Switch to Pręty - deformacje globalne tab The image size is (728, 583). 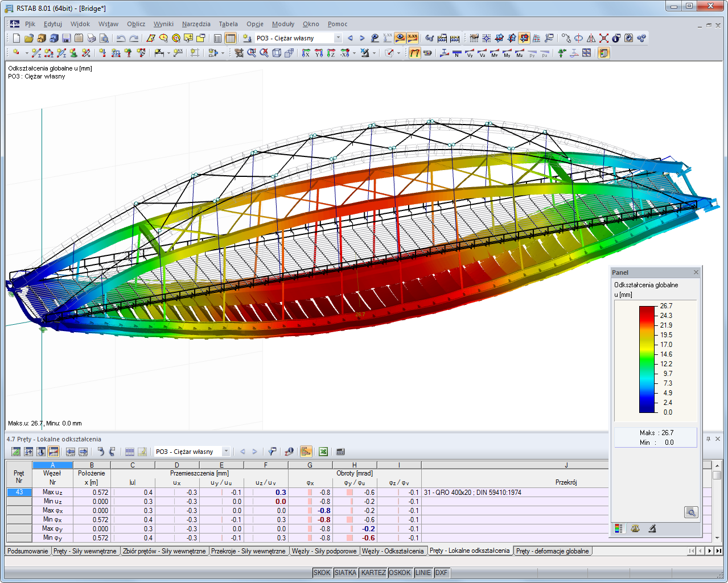coord(552,551)
